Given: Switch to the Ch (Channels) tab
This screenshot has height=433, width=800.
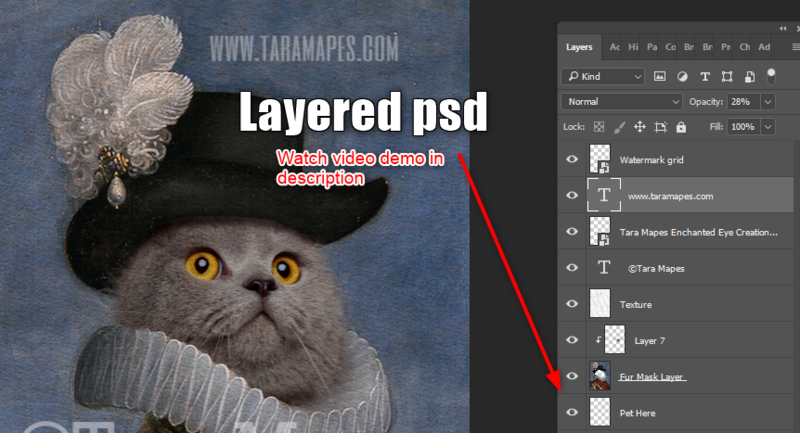Looking at the screenshot, I should 745,47.
